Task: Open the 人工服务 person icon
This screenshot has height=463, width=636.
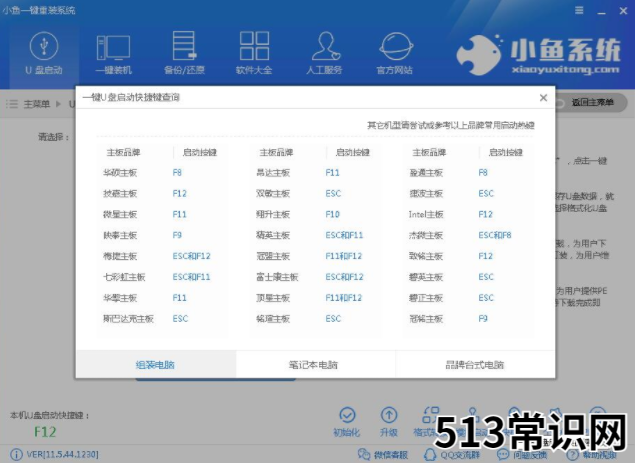Action: tap(325, 46)
